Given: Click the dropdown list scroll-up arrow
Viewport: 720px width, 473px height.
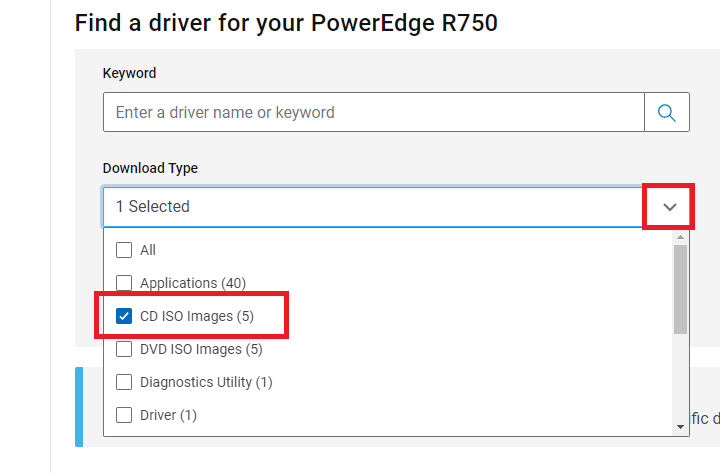Looking at the screenshot, I should [x=681, y=238].
